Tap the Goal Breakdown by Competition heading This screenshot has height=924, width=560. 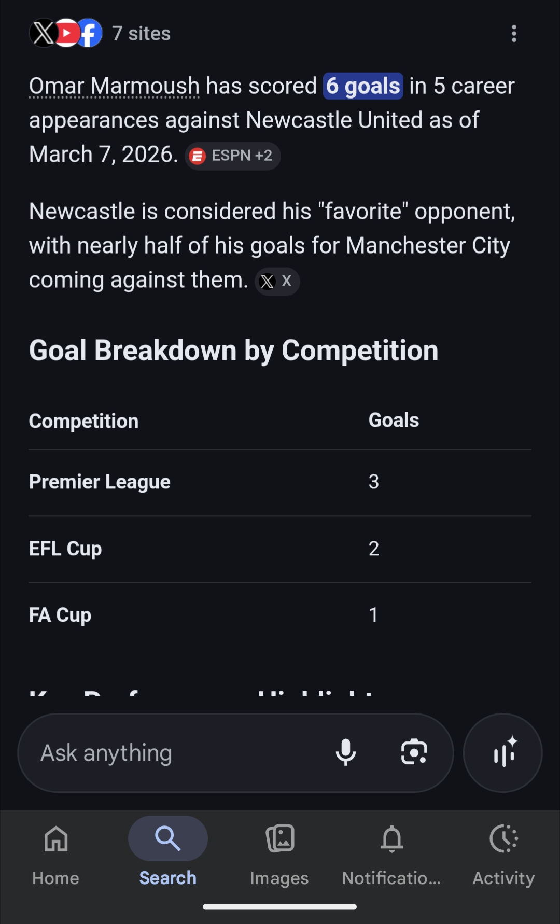pos(233,351)
